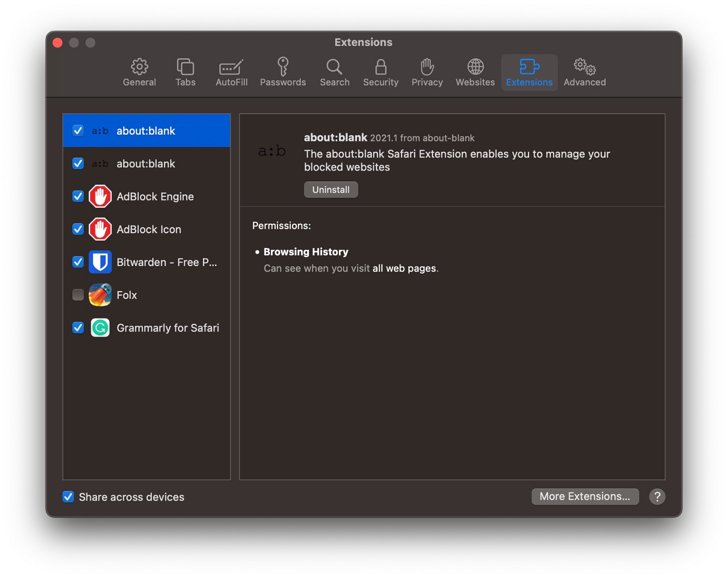Select Bitwarden - Free P... list row
728x578 pixels.
tap(147, 262)
